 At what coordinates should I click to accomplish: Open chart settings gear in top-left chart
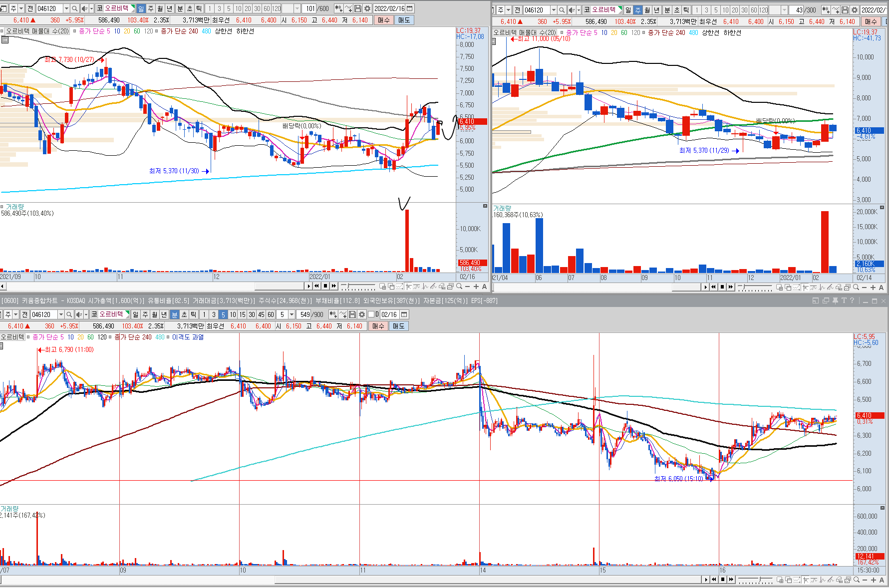tap(367, 8)
